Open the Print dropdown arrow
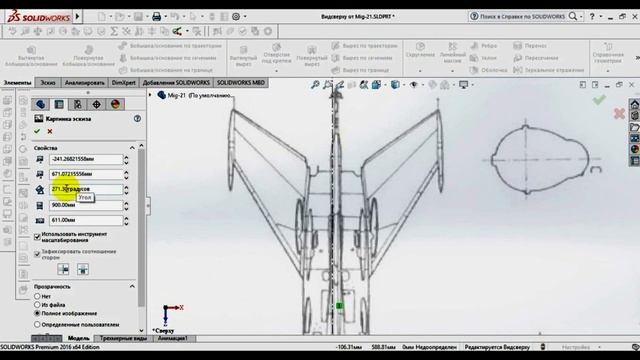The image size is (640, 360). 165,17
